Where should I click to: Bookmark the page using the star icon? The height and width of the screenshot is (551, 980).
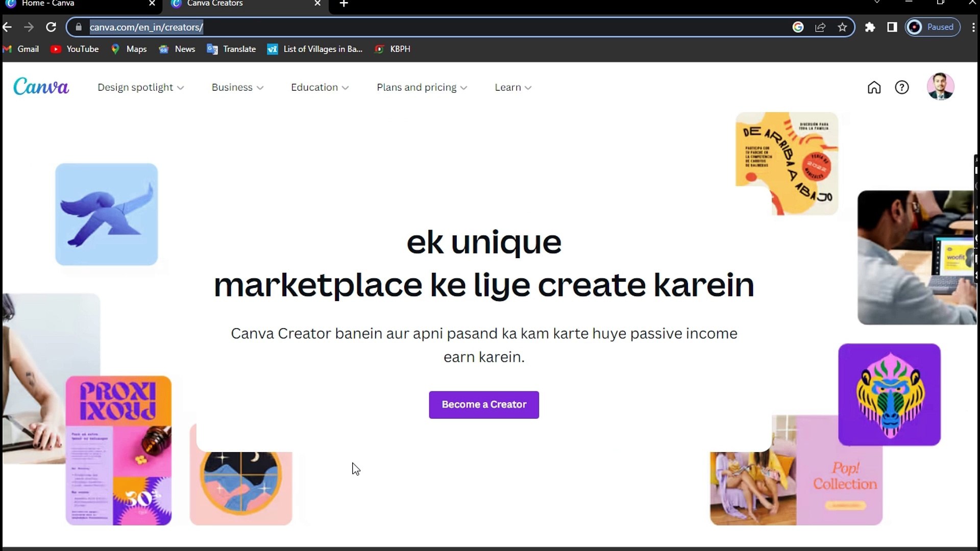tap(842, 27)
